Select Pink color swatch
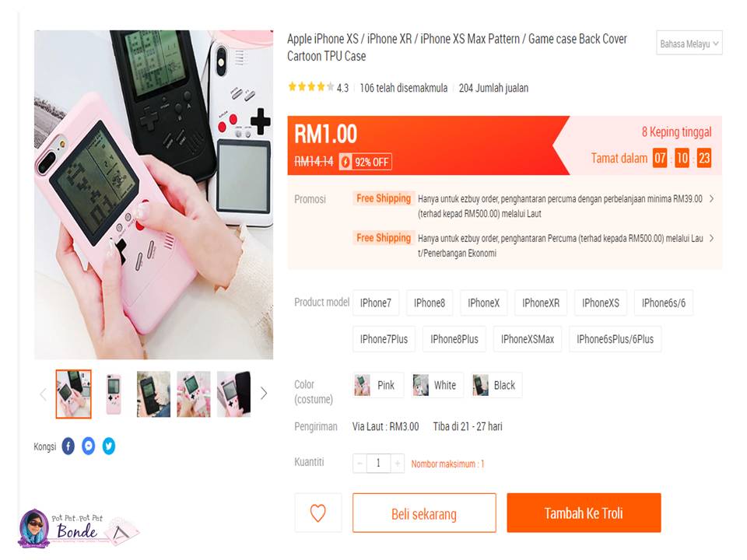Screen dimensions: 747x560 click(x=378, y=385)
